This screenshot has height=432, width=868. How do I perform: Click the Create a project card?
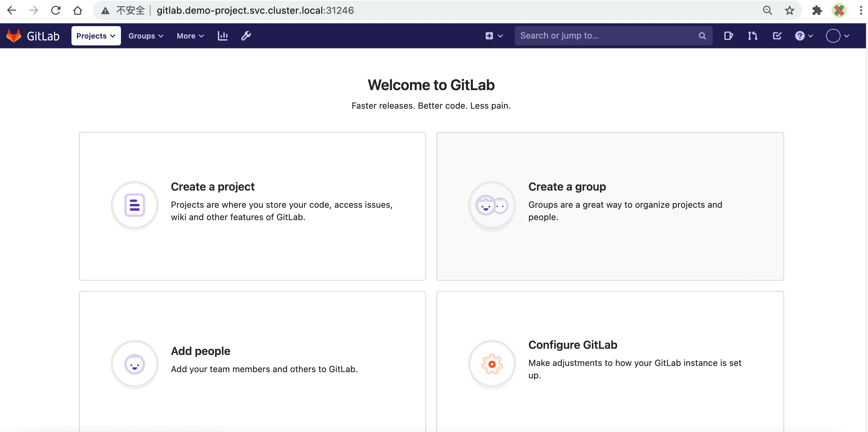click(253, 205)
